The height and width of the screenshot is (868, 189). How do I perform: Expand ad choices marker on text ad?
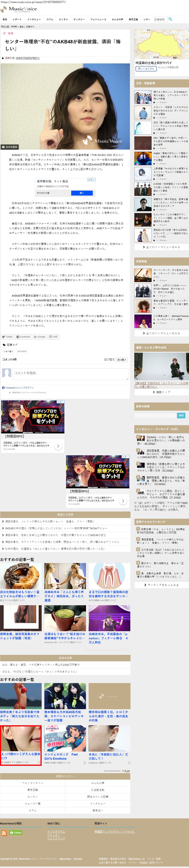point(91,180)
